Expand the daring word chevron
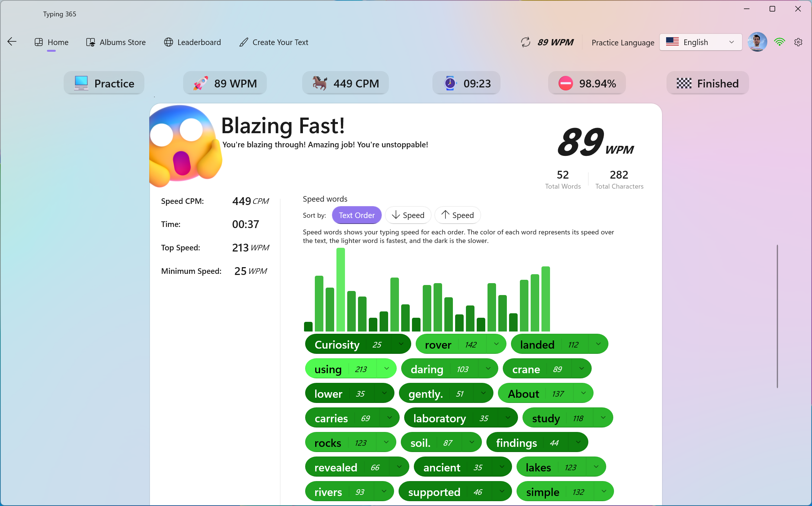The image size is (812, 506). [x=488, y=369]
